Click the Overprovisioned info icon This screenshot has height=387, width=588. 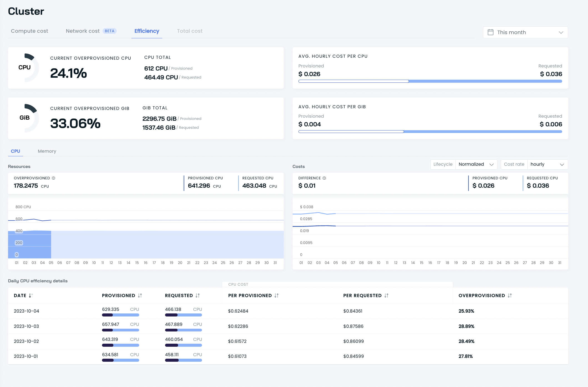click(x=54, y=178)
